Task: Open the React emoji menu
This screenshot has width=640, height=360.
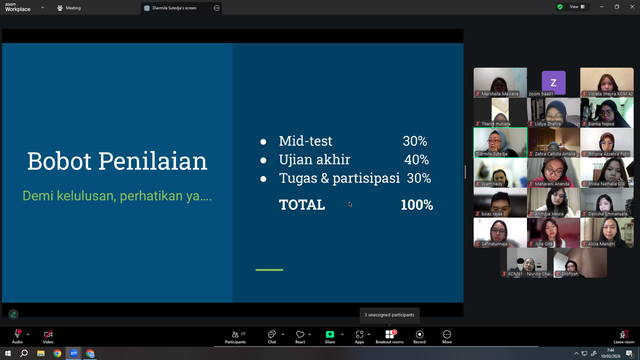Action: click(300, 337)
